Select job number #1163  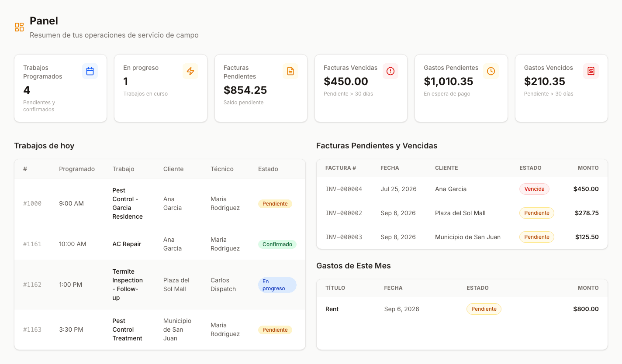[32, 330]
